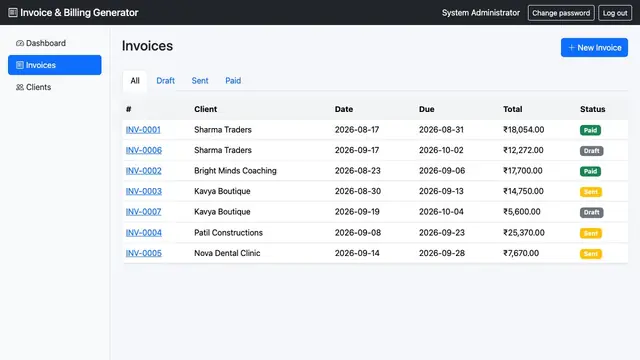Open invoice INV-0002

click(x=143, y=171)
